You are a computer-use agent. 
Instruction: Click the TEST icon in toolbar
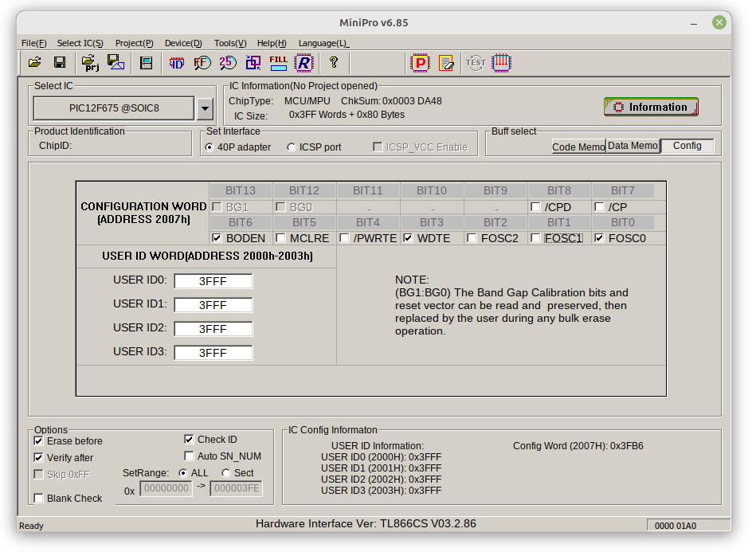pyautogui.click(x=476, y=63)
